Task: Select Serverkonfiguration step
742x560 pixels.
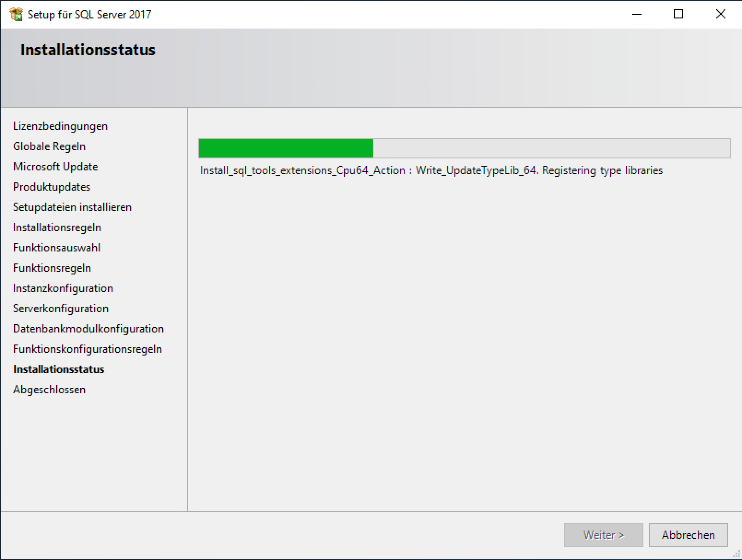Action: pos(61,309)
